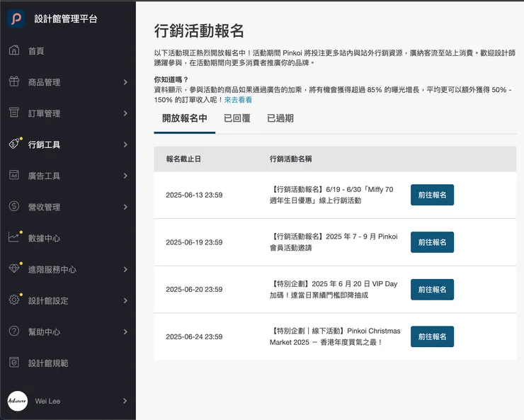
Task: Click the VIP Day 加碼 activity name
Action: [334, 290]
